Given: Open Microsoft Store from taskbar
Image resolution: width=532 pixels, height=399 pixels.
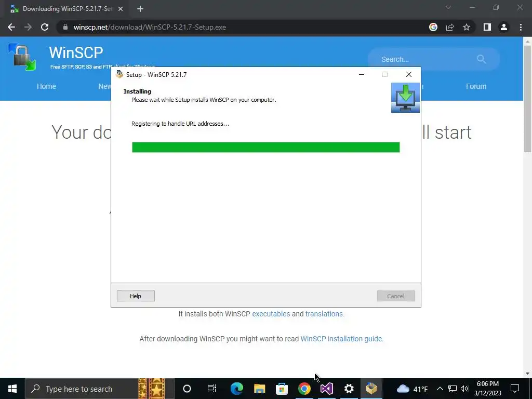Looking at the screenshot, I should click(282, 389).
